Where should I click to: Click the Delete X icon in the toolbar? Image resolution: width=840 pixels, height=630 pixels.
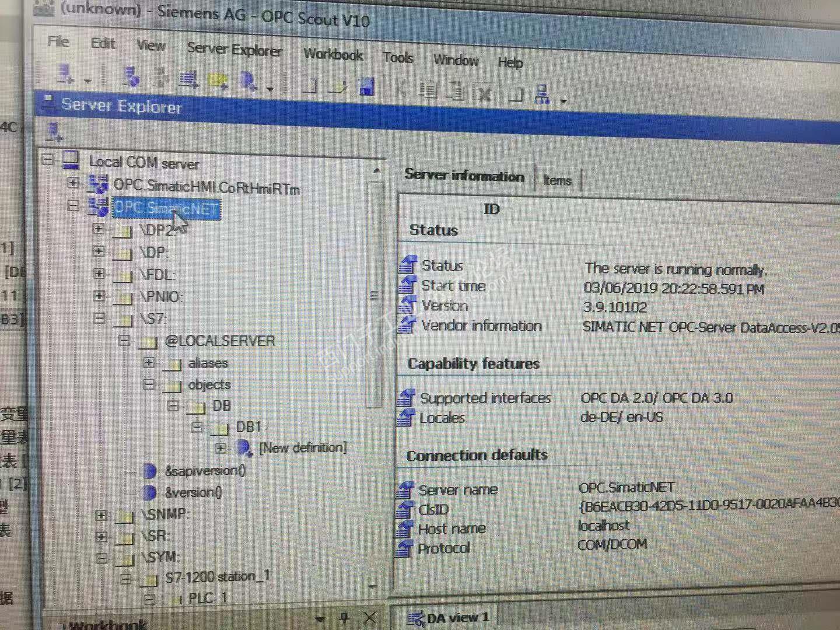click(484, 93)
